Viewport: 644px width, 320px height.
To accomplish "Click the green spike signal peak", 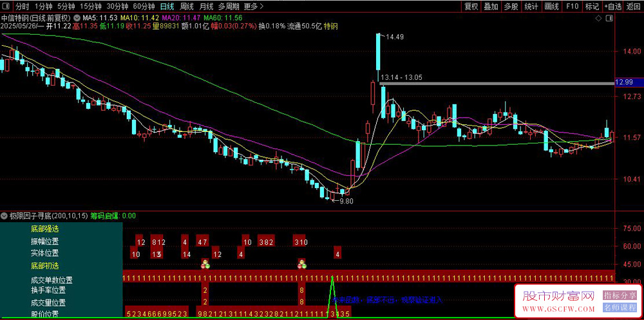I will pos(332,278).
